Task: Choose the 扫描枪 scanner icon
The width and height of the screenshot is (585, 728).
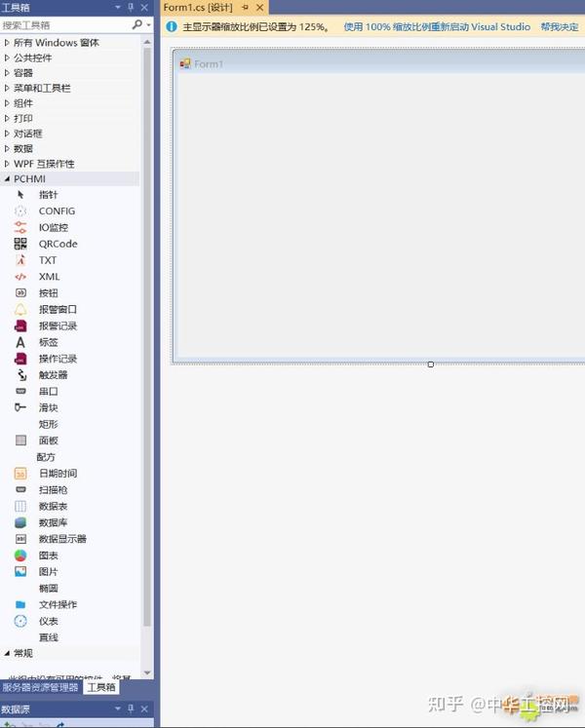Action: pos(20,489)
